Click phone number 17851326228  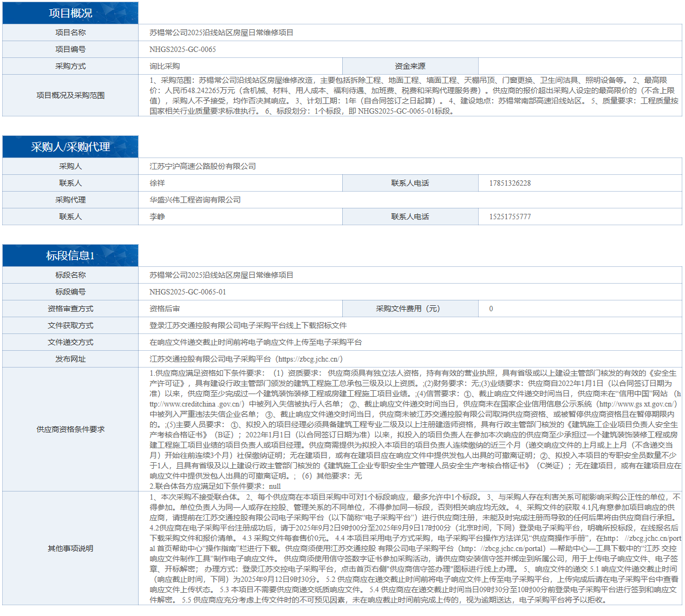[510, 183]
